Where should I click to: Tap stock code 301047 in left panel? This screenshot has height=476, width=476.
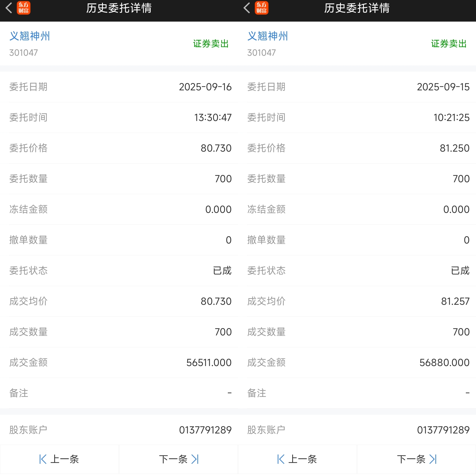pyautogui.click(x=24, y=53)
